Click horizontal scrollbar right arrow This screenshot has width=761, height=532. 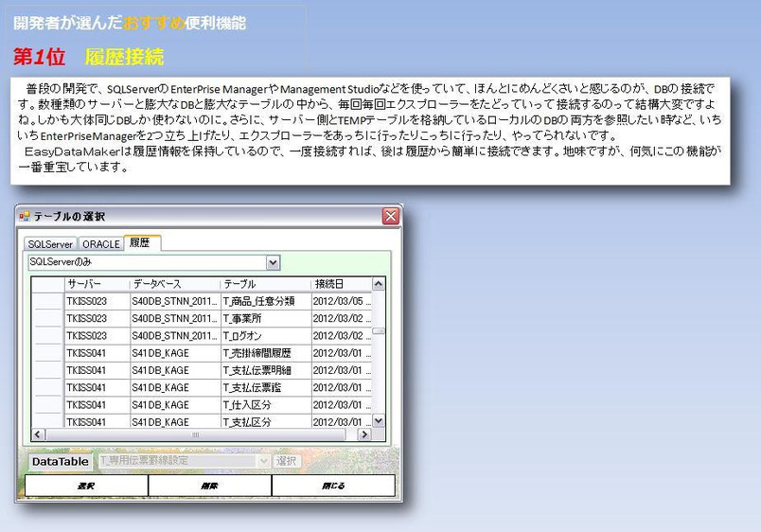pyautogui.click(x=364, y=434)
